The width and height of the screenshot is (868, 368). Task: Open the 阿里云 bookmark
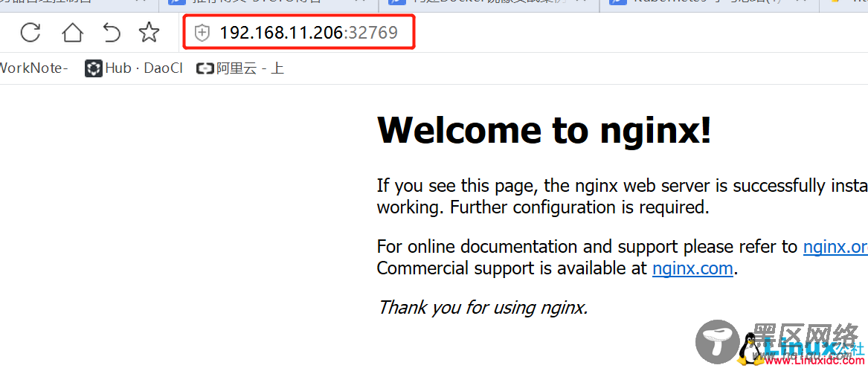(240, 68)
